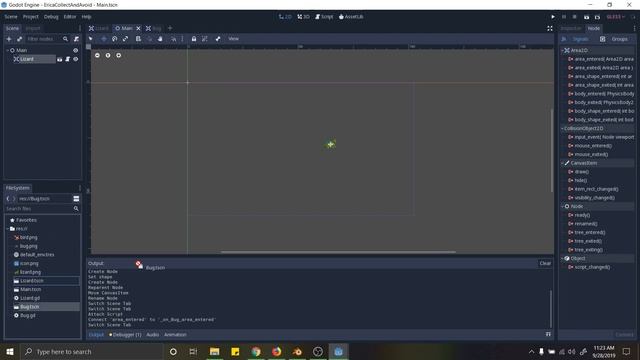Go to previous FileSystem directory
The image size is (640, 360).
tap(8, 199)
